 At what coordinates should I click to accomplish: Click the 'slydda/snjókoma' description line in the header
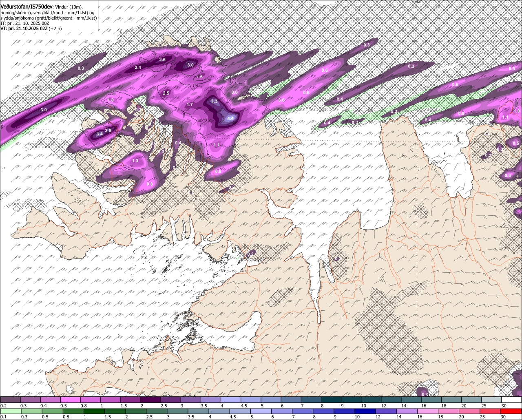pos(49,18)
